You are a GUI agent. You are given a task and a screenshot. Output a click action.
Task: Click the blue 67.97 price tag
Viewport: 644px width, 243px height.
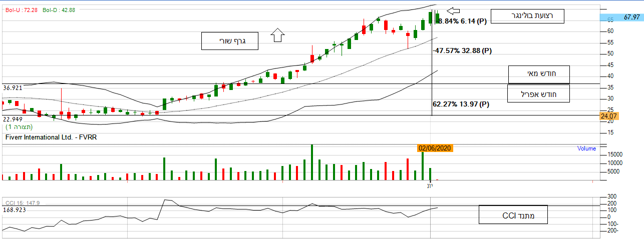(x=621, y=17)
